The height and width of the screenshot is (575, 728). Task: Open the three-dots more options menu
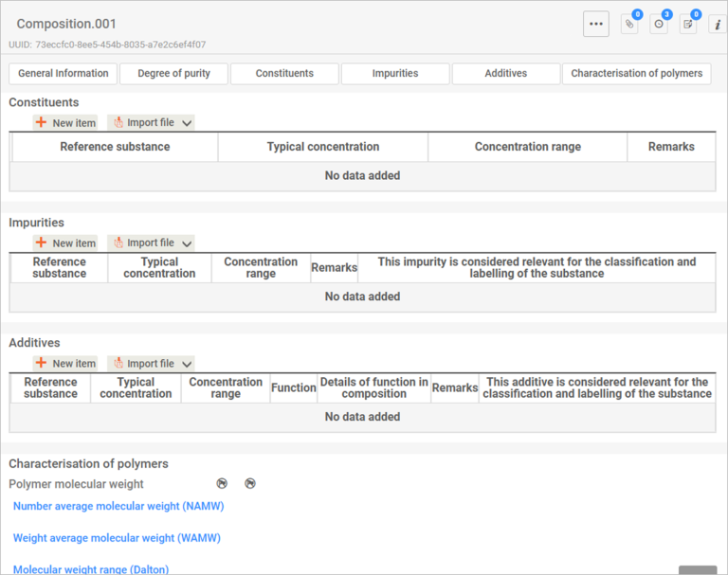pyautogui.click(x=595, y=24)
